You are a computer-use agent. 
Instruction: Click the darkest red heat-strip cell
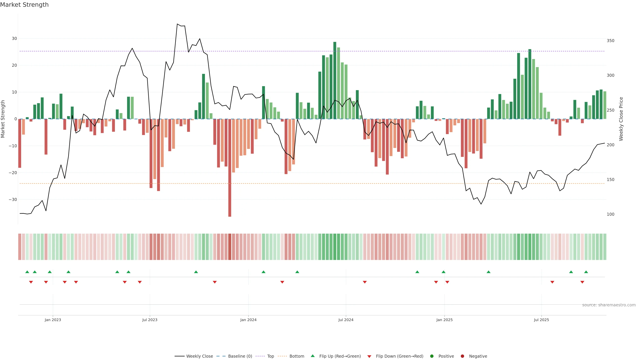click(230, 247)
